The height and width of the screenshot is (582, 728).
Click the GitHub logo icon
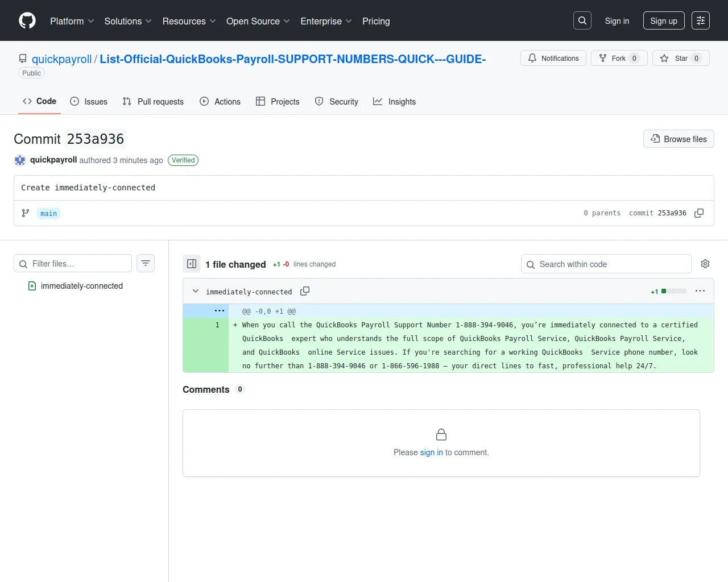(x=27, y=21)
